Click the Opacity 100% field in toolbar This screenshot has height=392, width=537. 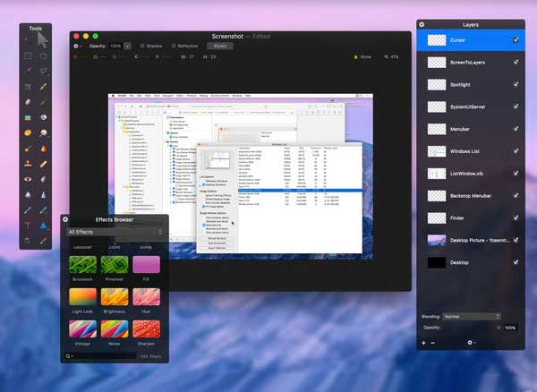coord(115,46)
